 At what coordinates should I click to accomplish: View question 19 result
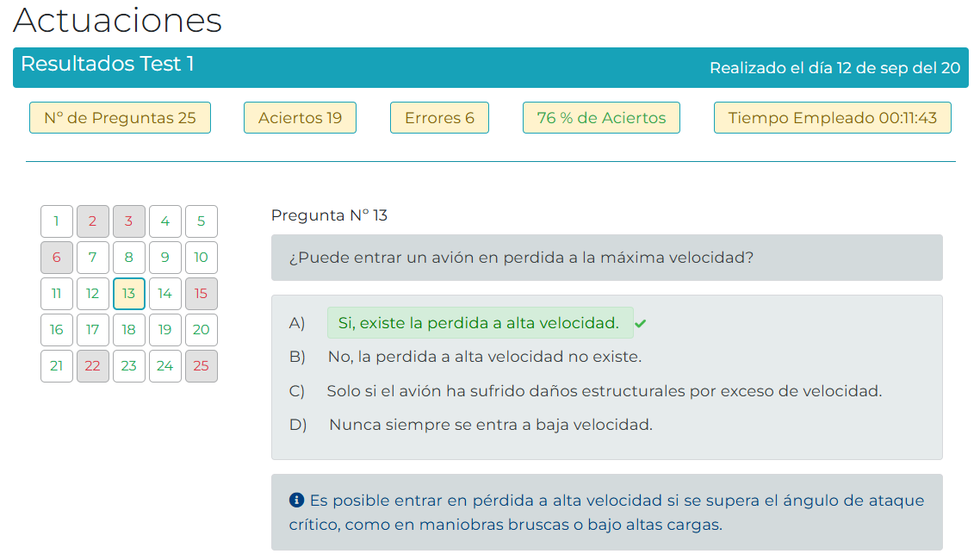(x=165, y=330)
